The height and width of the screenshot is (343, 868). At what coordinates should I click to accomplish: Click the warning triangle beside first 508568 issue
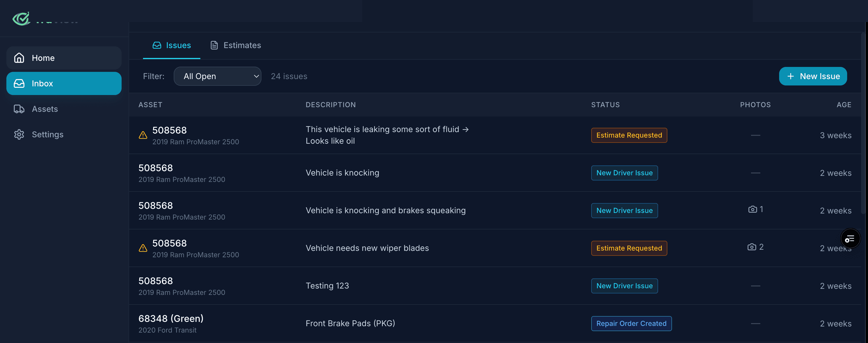pyautogui.click(x=143, y=136)
